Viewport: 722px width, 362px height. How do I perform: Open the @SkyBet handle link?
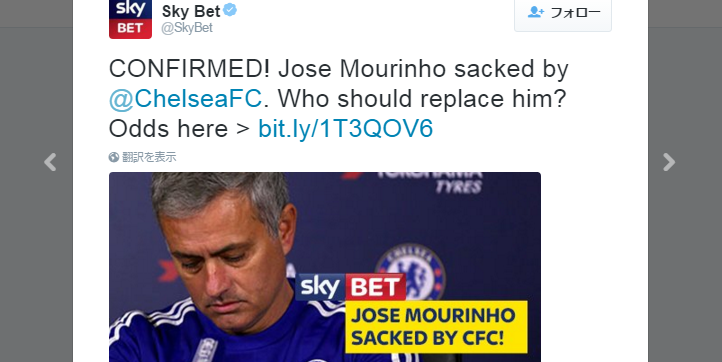click(186, 28)
